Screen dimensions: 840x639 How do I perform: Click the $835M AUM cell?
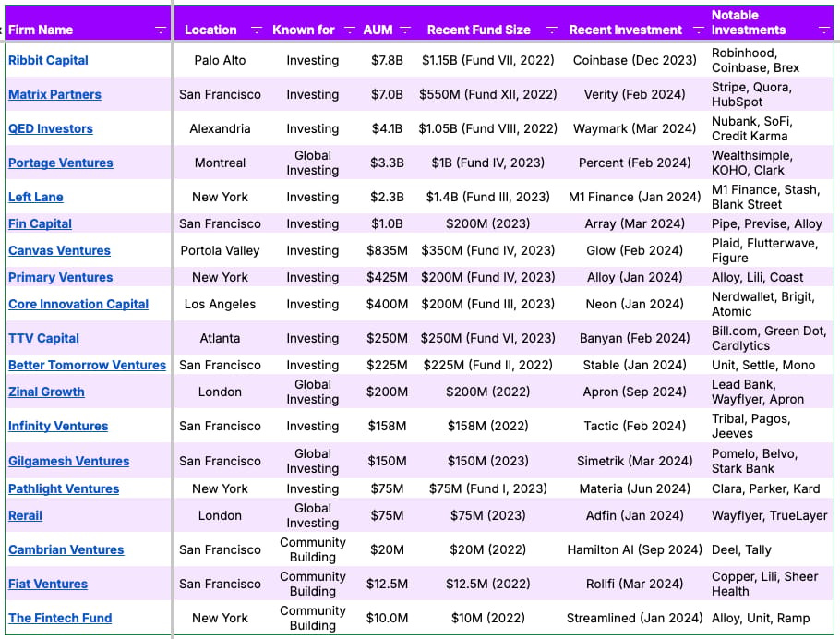[x=387, y=251]
